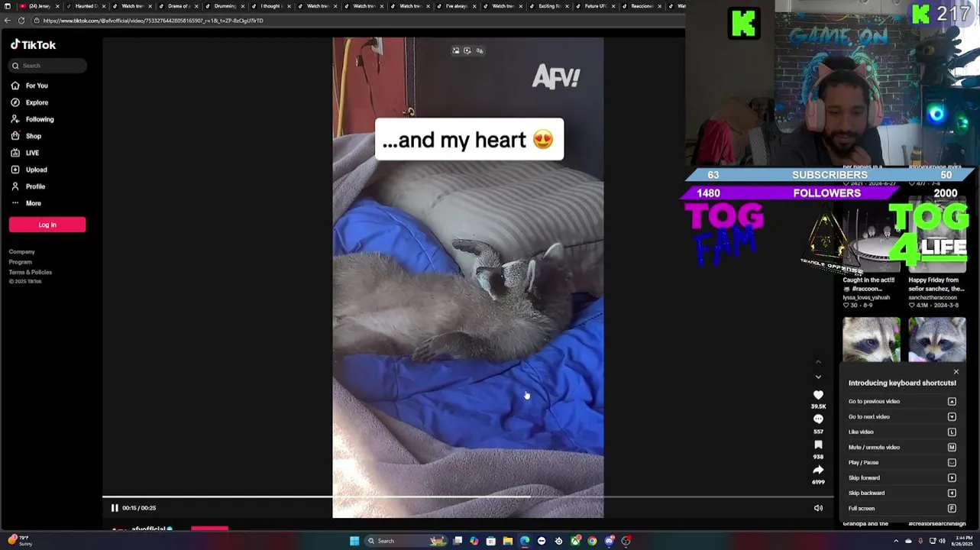Pause the video with the pause button
980x550 pixels.
(115, 508)
